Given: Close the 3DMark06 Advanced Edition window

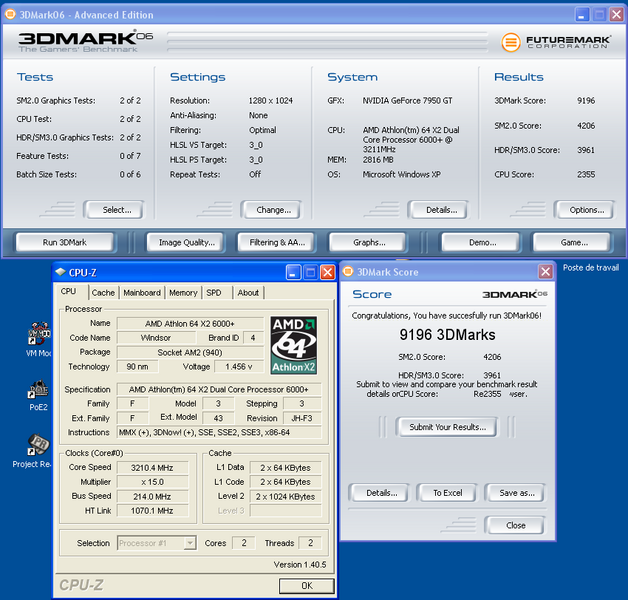Looking at the screenshot, I should 616,15.
